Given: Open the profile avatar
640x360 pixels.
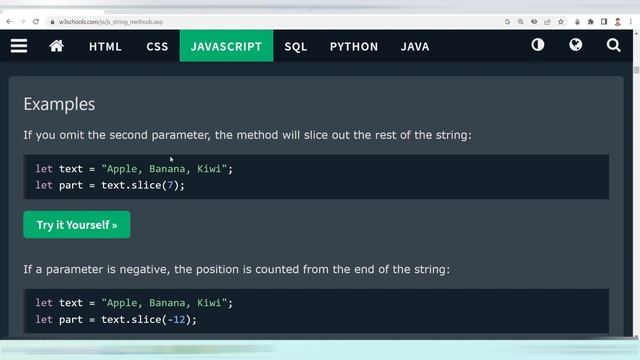Looking at the screenshot, I should coord(618,22).
